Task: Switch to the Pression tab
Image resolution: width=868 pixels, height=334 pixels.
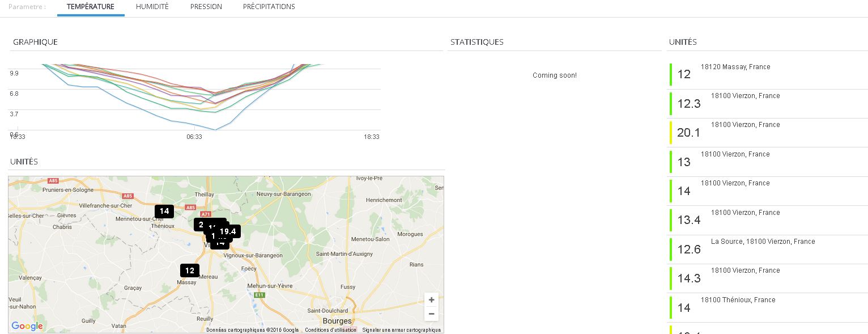Action: point(206,7)
